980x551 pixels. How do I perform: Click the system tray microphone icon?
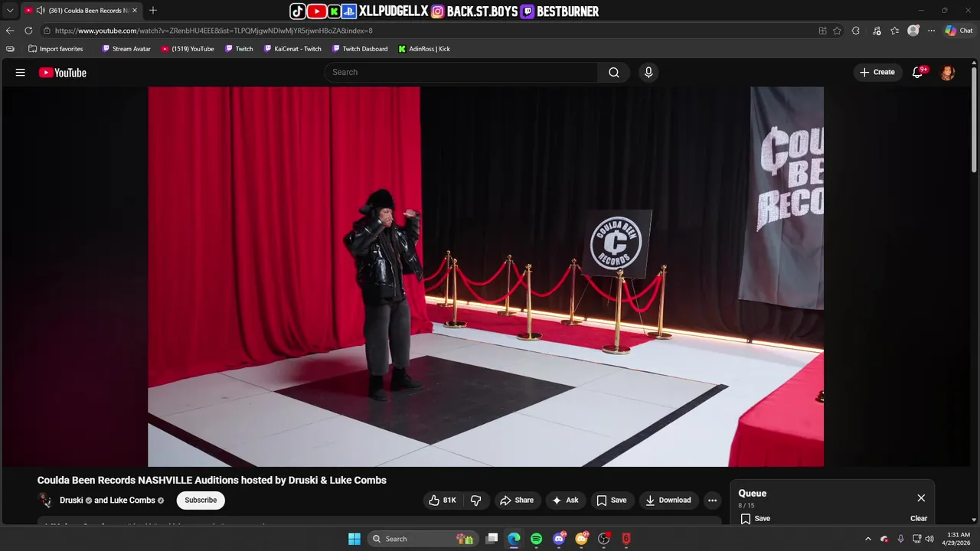900,539
